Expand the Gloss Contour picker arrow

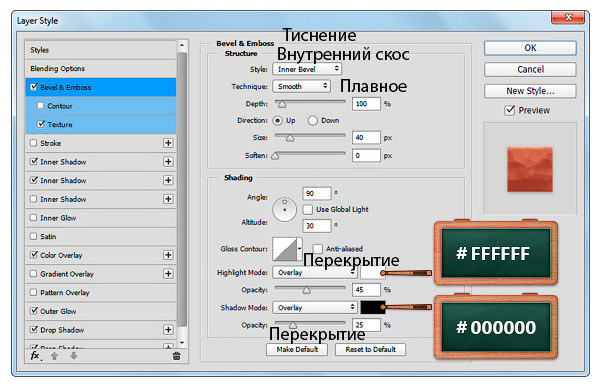tap(300, 249)
